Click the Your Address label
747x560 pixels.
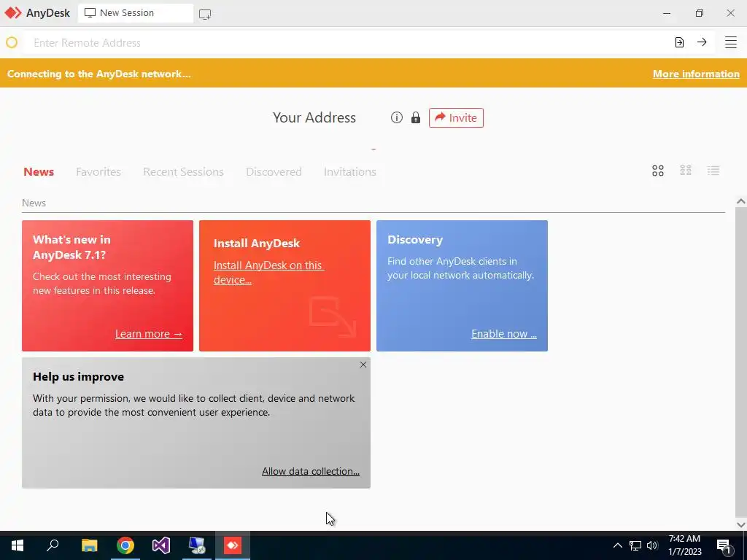point(314,117)
